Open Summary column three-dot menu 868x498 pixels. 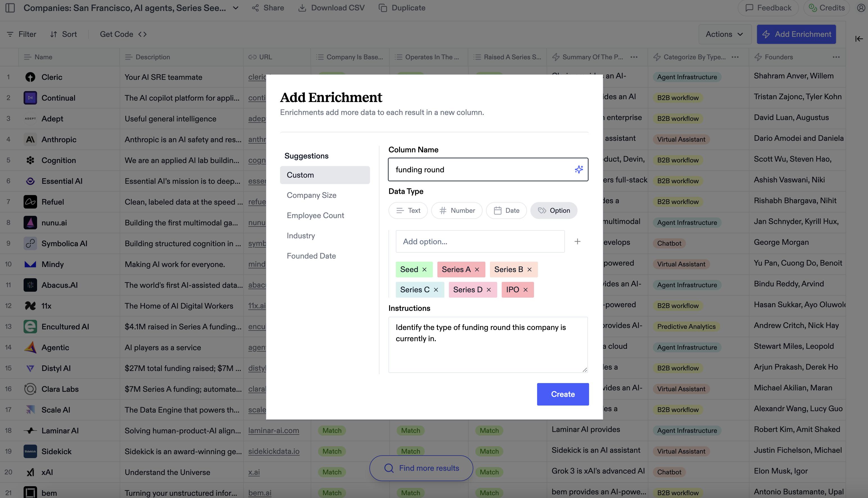pos(634,57)
